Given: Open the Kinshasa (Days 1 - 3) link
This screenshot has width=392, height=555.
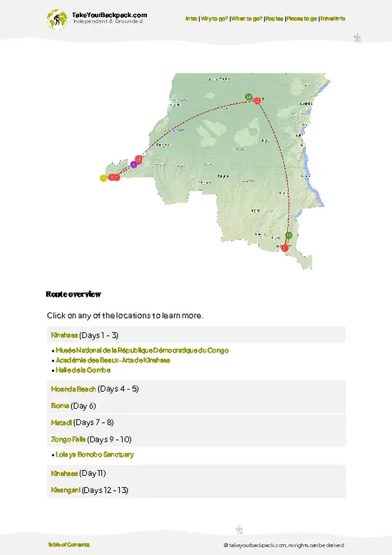Looking at the screenshot, I should [x=64, y=335].
